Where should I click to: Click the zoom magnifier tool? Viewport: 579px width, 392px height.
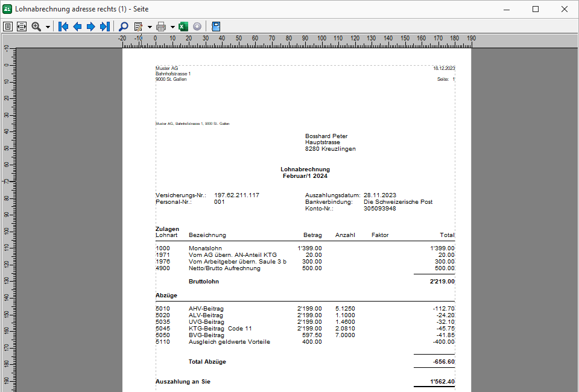coord(35,26)
